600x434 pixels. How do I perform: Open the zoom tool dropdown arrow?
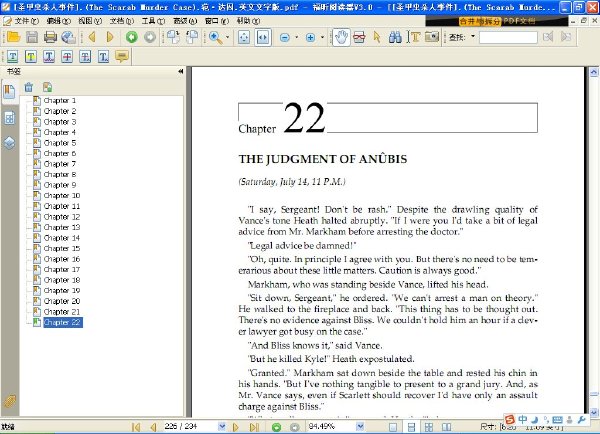[x=227, y=37]
